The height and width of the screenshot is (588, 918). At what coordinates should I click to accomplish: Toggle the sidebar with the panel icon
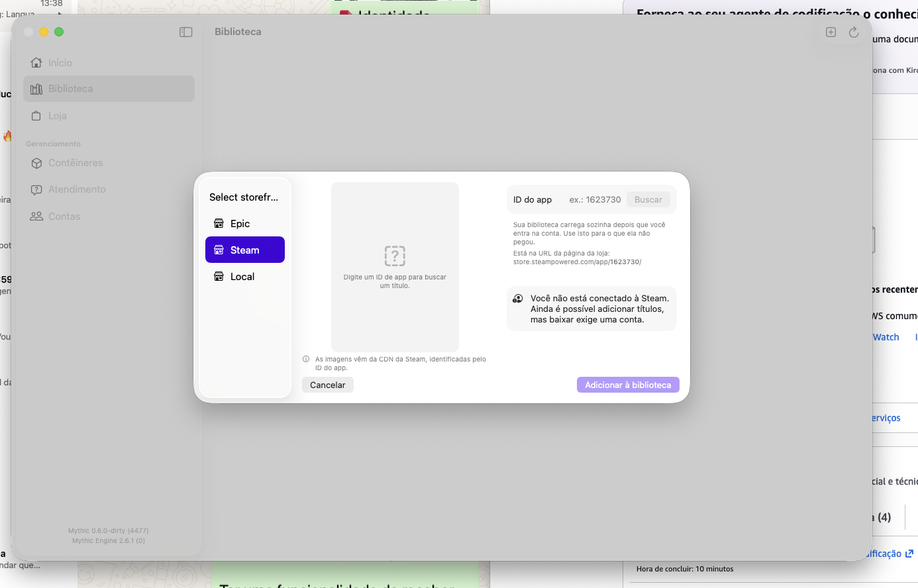186,32
